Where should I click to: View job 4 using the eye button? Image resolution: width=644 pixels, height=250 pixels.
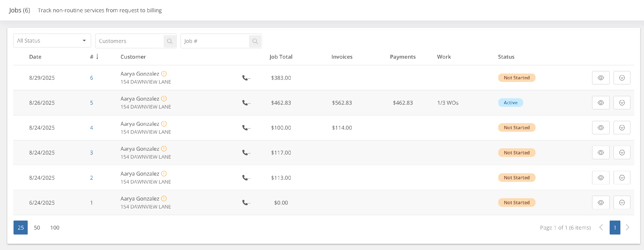tap(600, 128)
